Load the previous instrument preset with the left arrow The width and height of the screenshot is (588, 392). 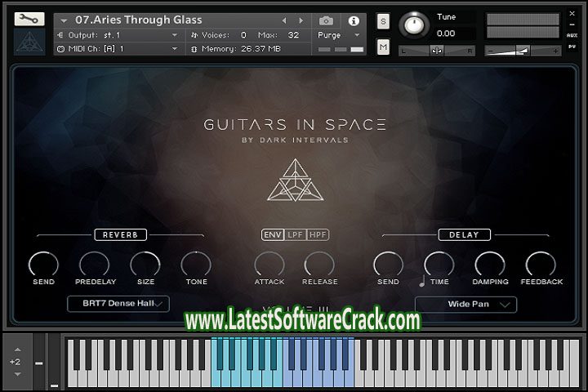(x=284, y=20)
